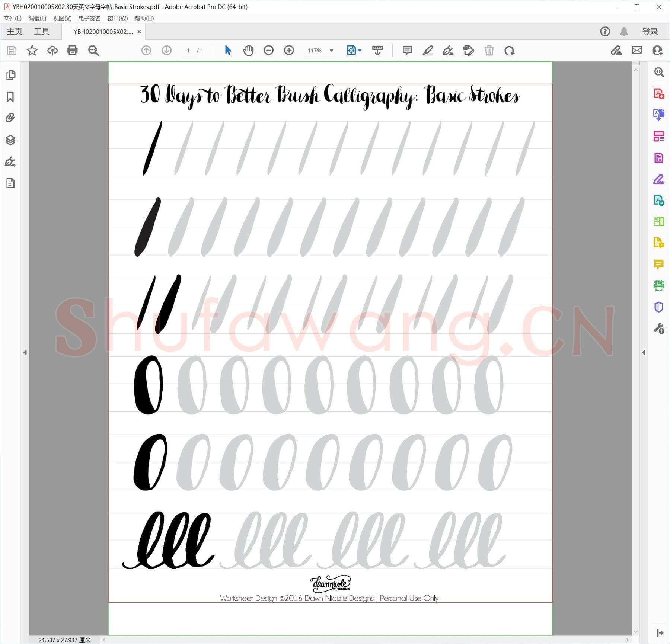Open the yellow Comment bubble tool
This screenshot has height=644, width=670.
point(659,265)
